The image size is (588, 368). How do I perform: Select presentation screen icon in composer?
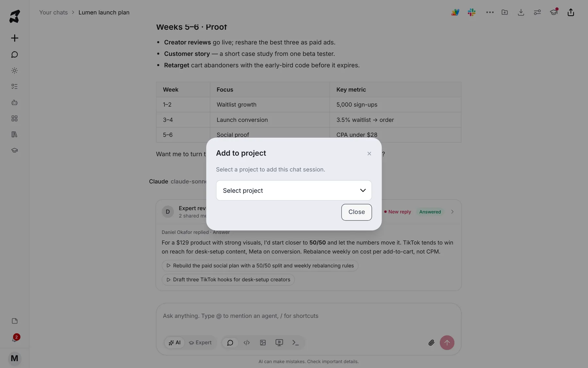279,342
